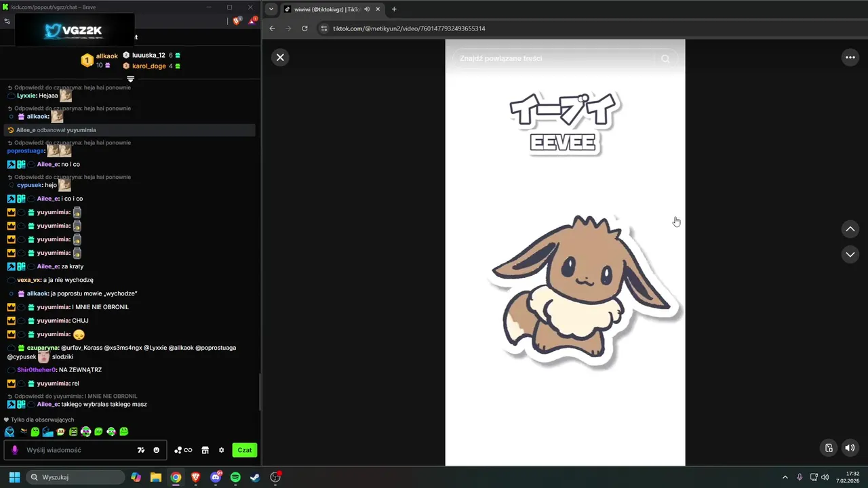Click username cypusek in chat
Viewport: 868px width, 488px height.
(x=29, y=185)
